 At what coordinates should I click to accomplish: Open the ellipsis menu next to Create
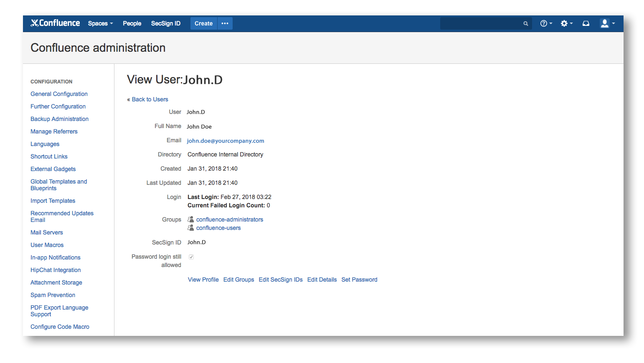[x=225, y=23]
